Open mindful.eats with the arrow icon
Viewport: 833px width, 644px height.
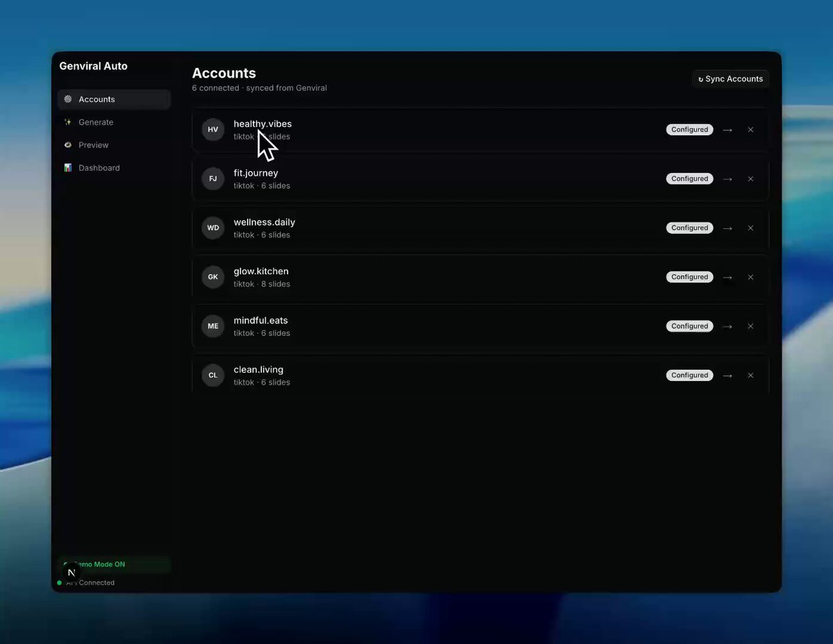727,326
